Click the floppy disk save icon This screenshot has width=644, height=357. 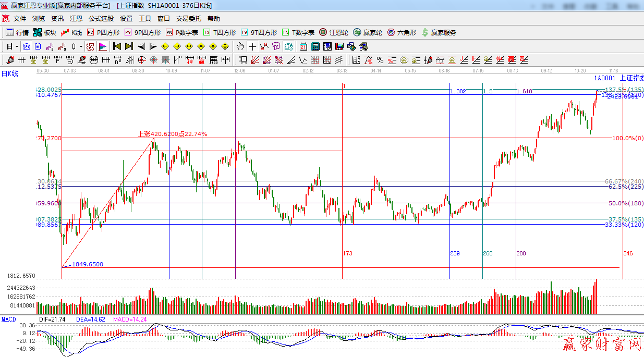(339, 46)
